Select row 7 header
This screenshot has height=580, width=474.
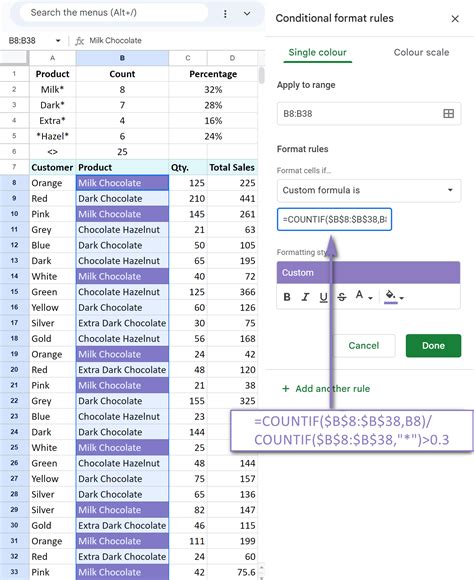coord(14,167)
